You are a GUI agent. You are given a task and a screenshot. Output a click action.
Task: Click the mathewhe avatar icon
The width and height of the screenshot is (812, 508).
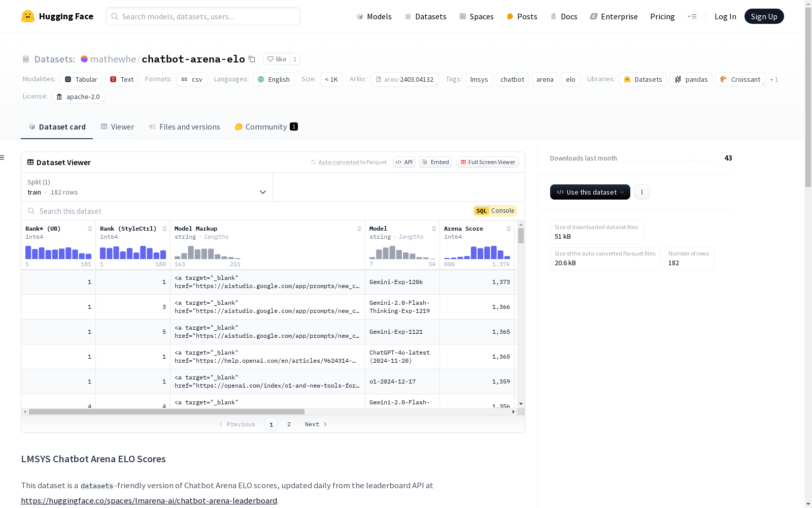[84, 59]
